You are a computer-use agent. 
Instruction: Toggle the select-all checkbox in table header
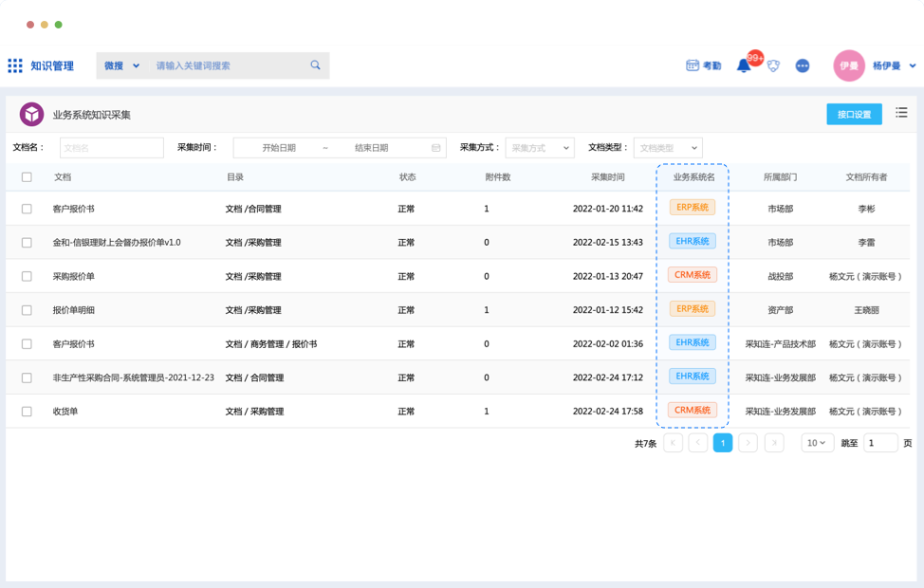pos(27,177)
